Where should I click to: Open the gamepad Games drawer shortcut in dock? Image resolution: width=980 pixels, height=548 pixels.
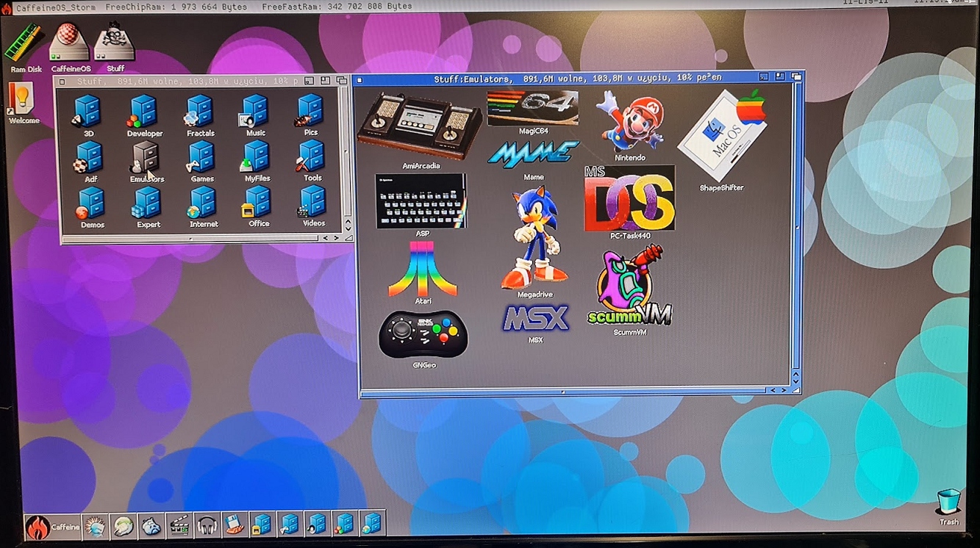290,525
